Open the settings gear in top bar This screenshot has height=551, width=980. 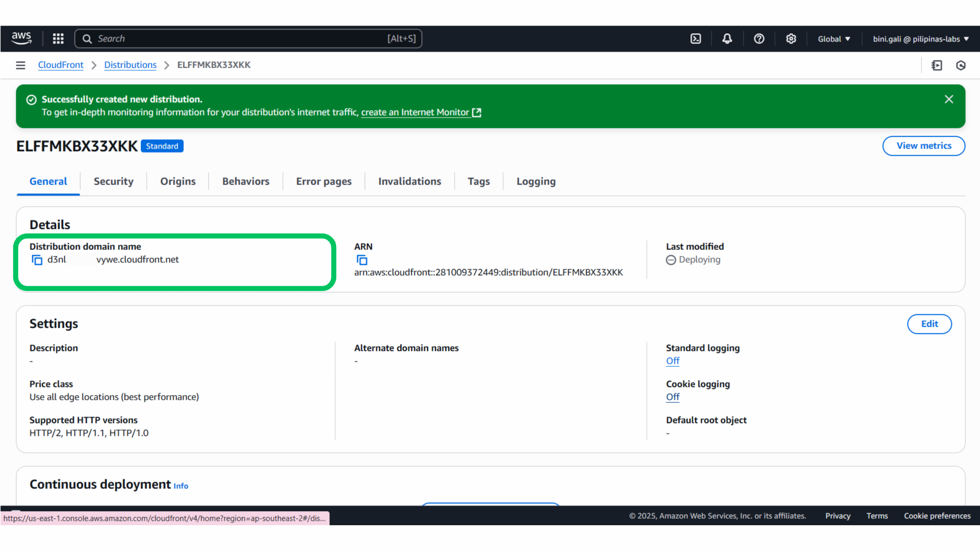[791, 39]
